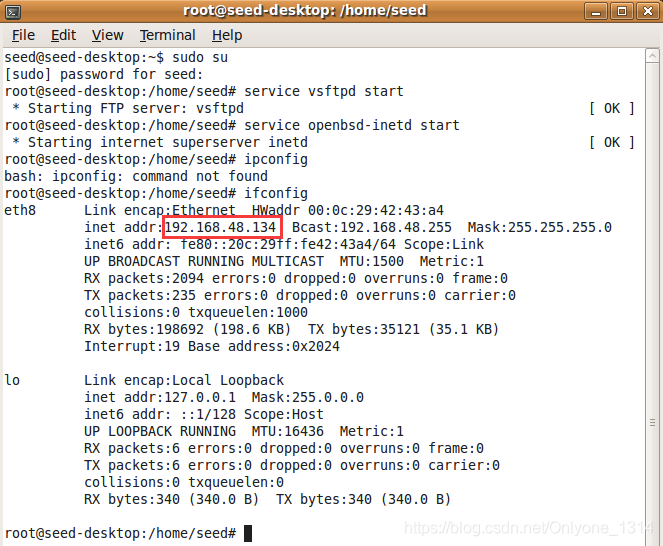Click 'Link encap:Local Loopback' text
663x546 pixels.
click(184, 380)
